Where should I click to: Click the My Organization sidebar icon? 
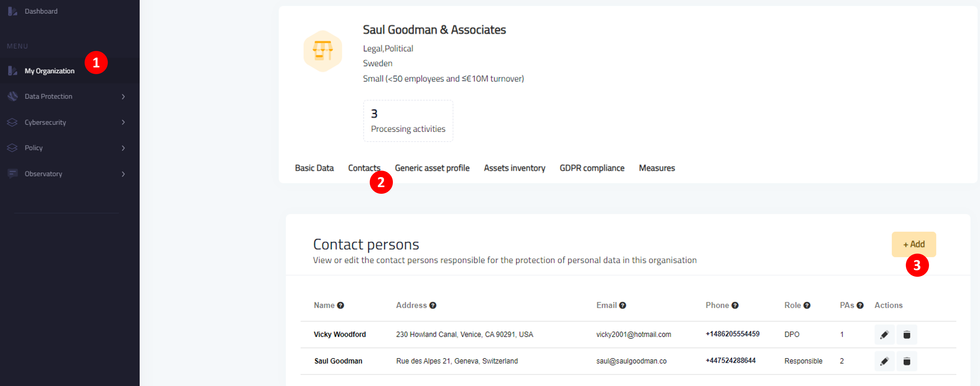(12, 71)
